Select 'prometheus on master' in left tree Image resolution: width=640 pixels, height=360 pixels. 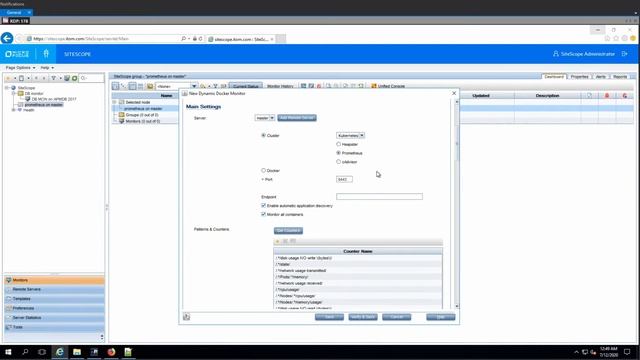tap(44, 104)
